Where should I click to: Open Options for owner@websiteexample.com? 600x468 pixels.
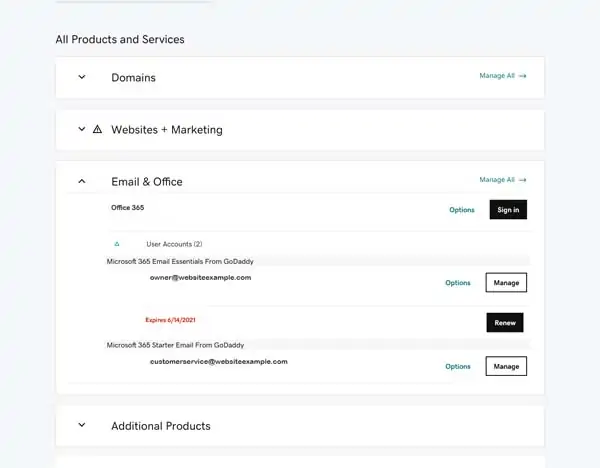point(458,283)
